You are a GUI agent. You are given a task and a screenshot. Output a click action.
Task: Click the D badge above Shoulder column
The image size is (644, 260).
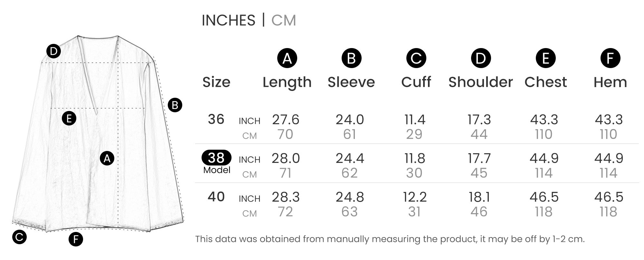[481, 58]
